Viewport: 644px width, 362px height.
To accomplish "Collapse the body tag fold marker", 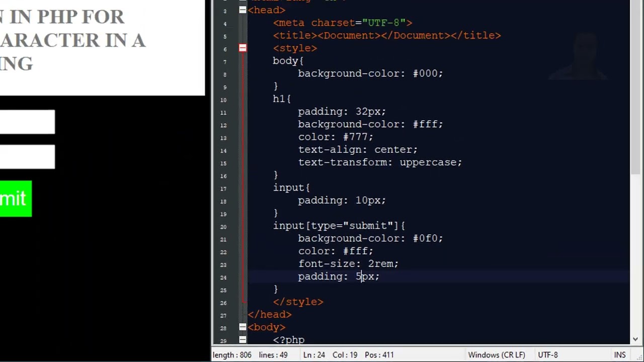I will 243,327.
